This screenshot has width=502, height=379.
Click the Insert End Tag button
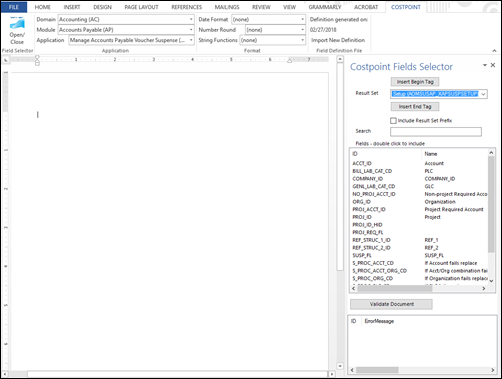[x=415, y=107]
